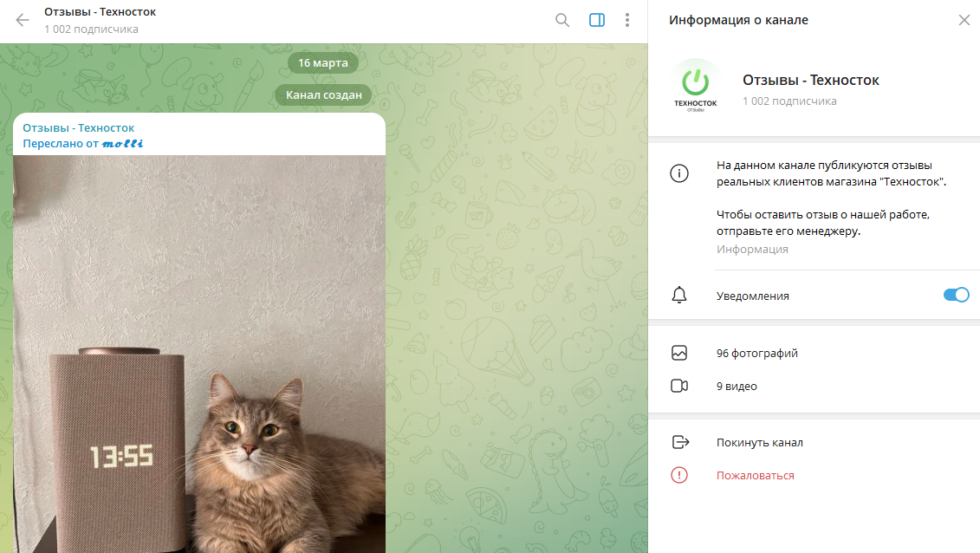The height and width of the screenshot is (553, 980).
Task: Click the Отзывы - Техносток header title
Action: [100, 12]
